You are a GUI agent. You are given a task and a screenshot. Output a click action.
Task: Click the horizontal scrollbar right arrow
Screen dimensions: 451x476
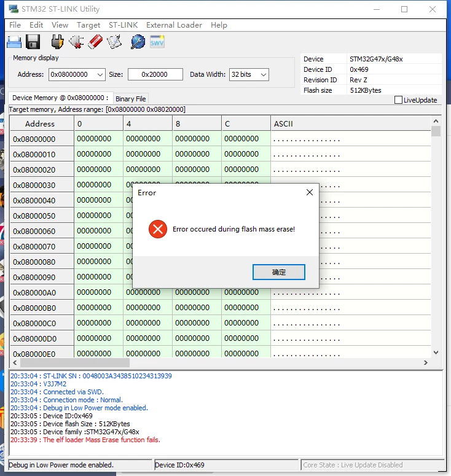pyautogui.click(x=425, y=362)
